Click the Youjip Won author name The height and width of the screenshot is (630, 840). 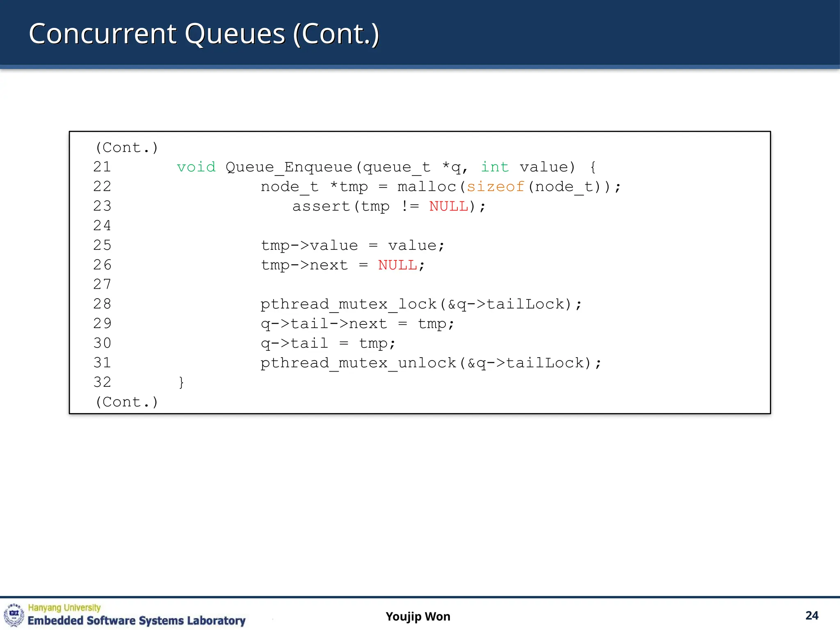(x=418, y=616)
